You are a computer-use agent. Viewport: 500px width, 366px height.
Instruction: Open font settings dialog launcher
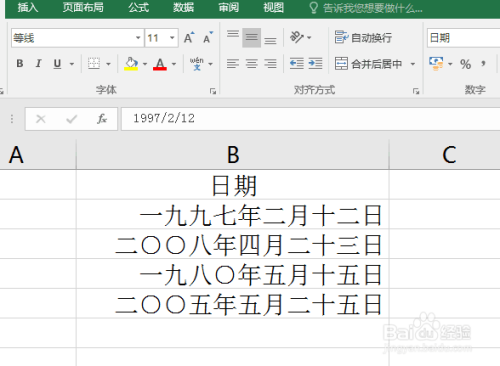(213, 91)
